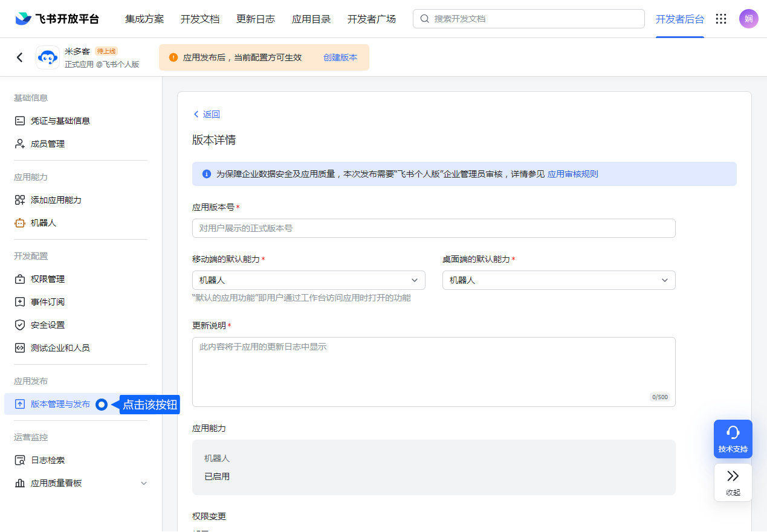Expand 桌面端的默认能力 dropdown
767x532 pixels.
pos(558,280)
